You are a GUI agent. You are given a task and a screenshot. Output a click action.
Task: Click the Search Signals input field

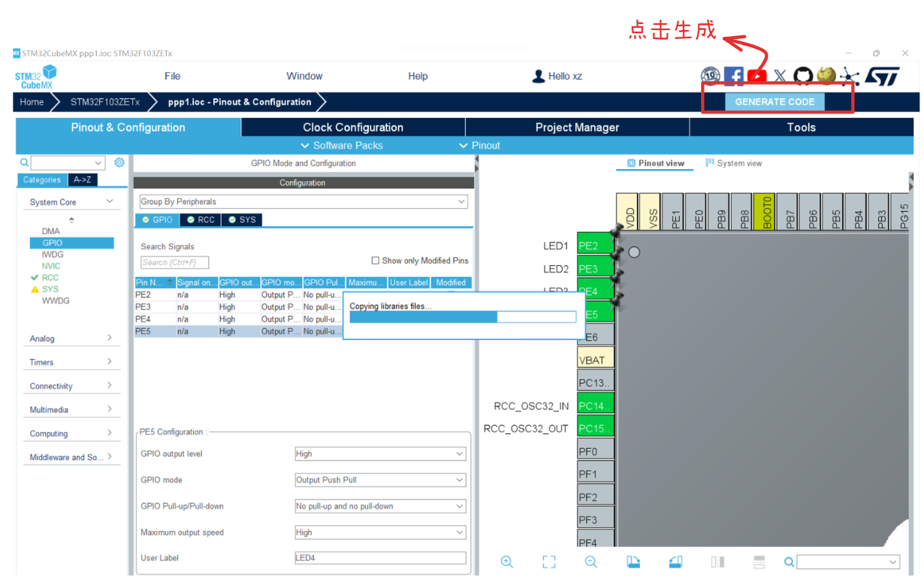174,263
